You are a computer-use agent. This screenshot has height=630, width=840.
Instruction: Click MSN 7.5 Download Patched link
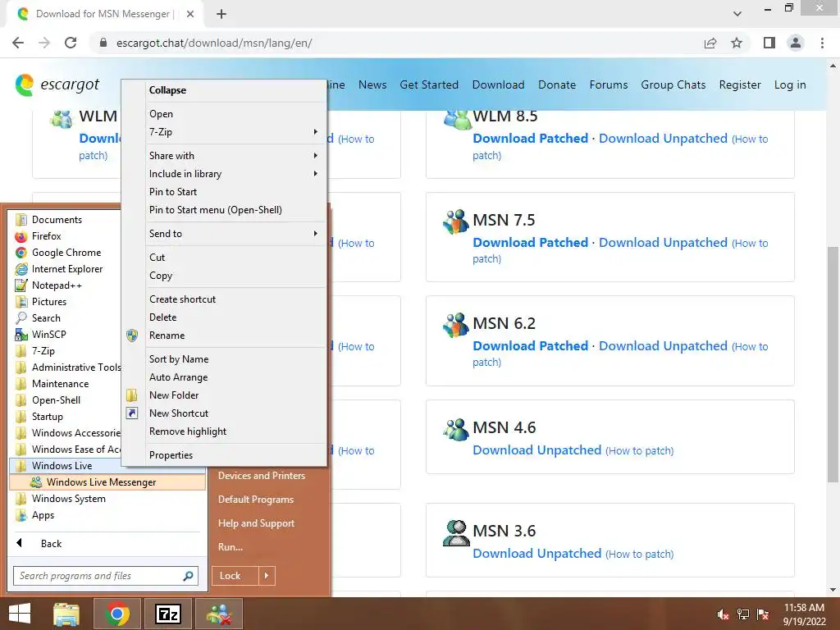pos(531,243)
